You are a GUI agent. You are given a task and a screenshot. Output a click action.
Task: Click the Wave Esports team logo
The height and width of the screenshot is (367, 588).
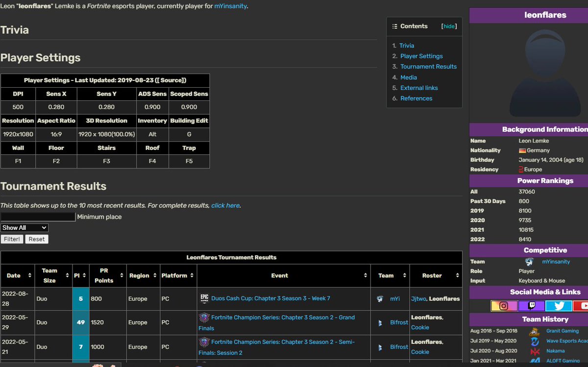click(534, 341)
